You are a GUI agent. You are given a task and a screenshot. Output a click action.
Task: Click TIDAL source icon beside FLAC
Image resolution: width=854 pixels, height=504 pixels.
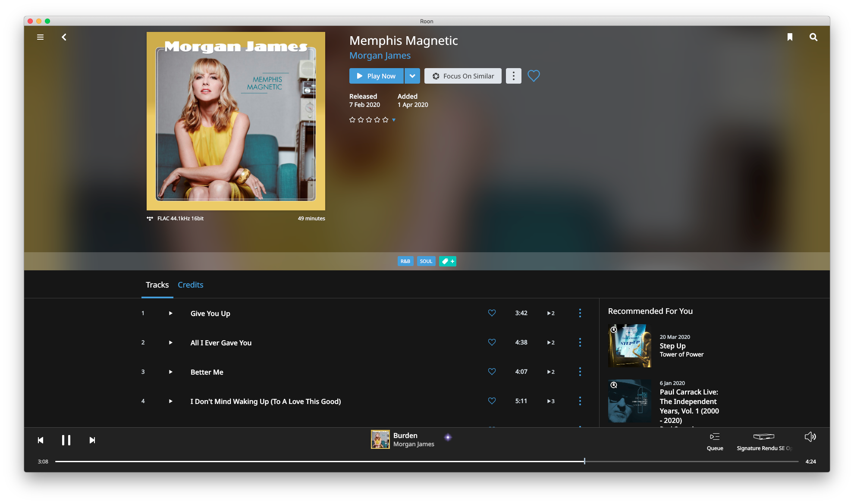tap(150, 219)
